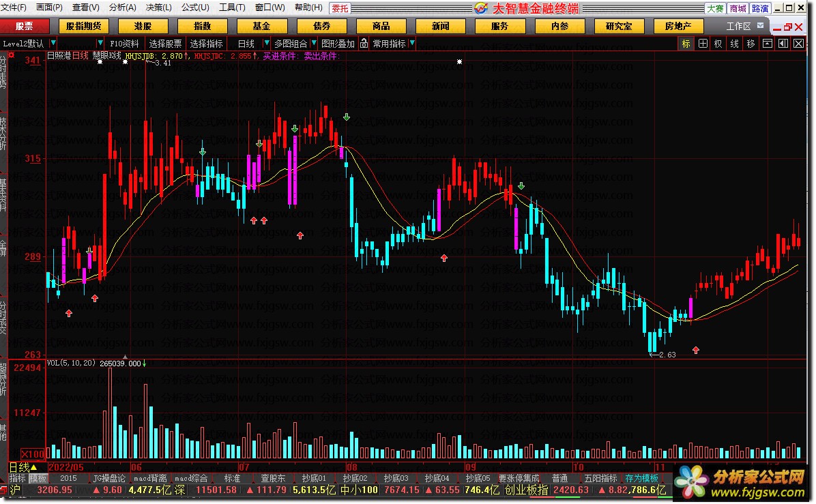Select the 抄底01 template tab
816x504 pixels.
pyautogui.click(x=314, y=479)
